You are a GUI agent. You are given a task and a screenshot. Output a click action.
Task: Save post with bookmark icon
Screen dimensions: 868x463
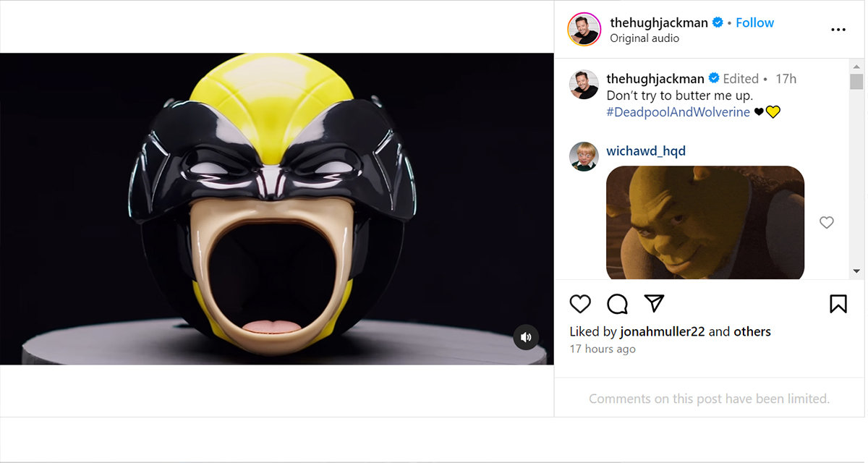pyautogui.click(x=838, y=304)
